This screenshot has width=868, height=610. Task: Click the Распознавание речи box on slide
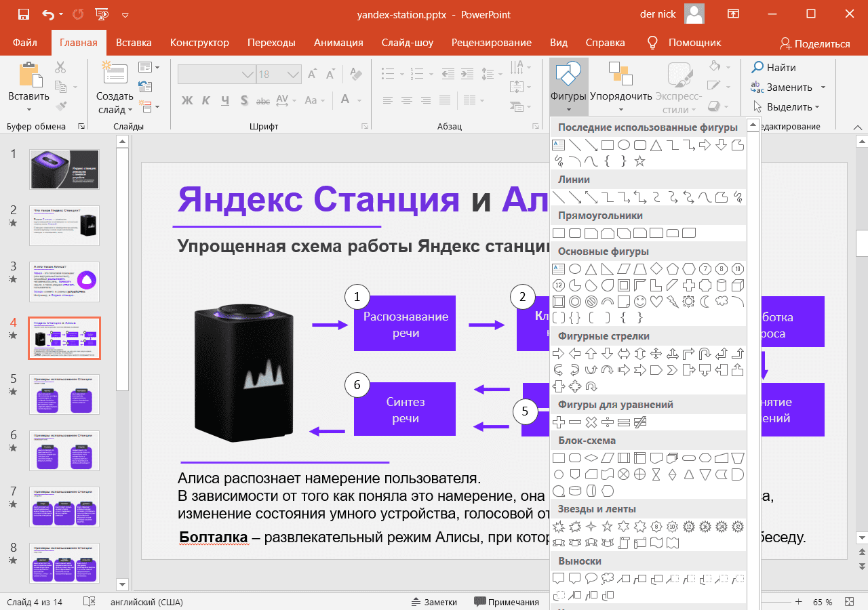pos(405,323)
